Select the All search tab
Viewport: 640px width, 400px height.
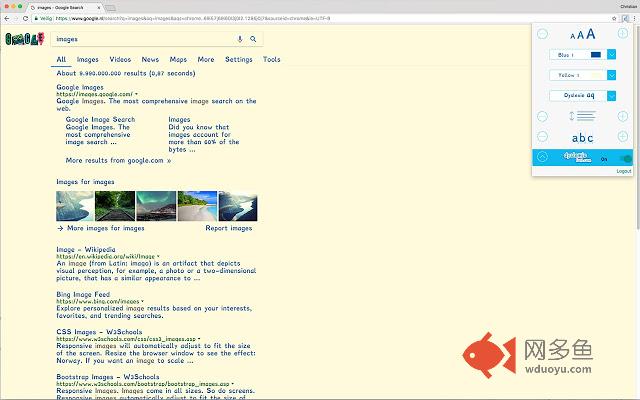click(61, 60)
